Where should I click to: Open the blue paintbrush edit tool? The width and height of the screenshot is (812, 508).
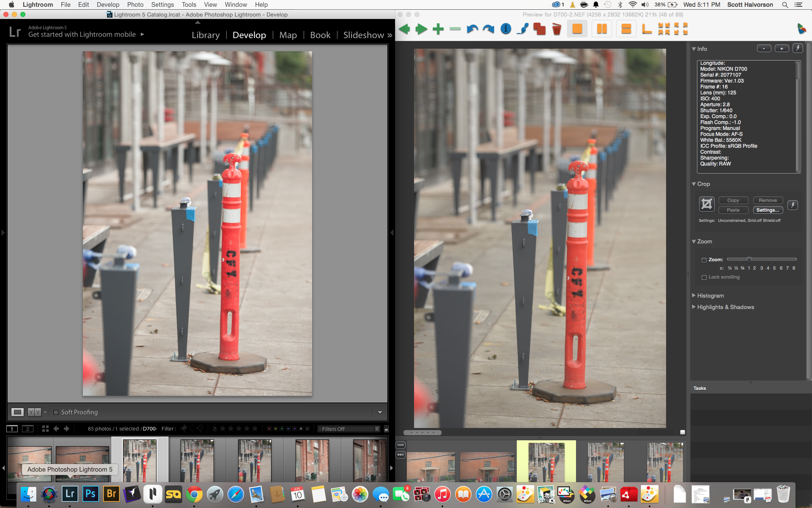[x=523, y=29]
